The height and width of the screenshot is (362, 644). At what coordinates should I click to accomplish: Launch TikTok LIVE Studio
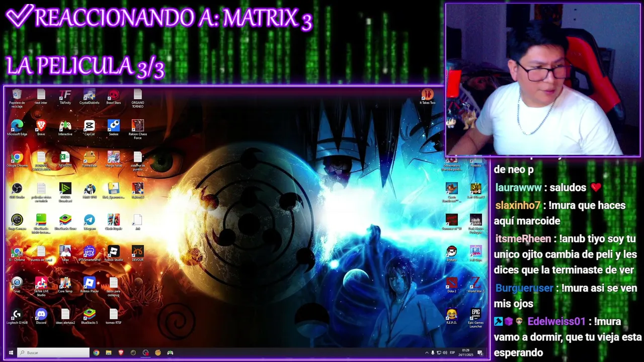pyautogui.click(x=41, y=287)
